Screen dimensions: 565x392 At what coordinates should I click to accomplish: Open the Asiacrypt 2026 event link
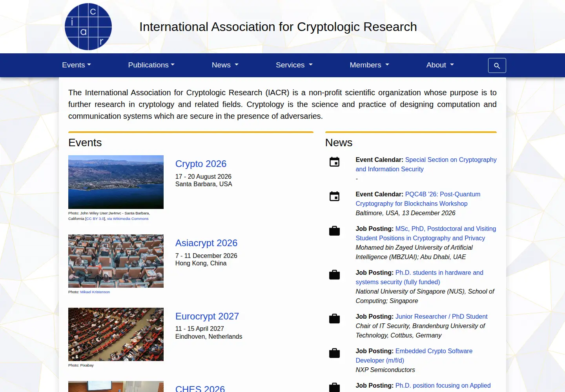pyautogui.click(x=206, y=243)
